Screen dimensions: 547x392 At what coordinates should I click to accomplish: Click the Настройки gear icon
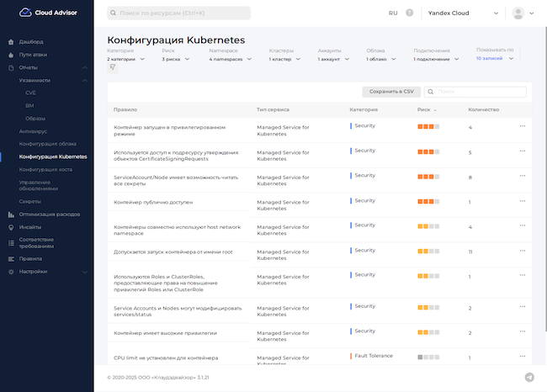[x=11, y=272]
